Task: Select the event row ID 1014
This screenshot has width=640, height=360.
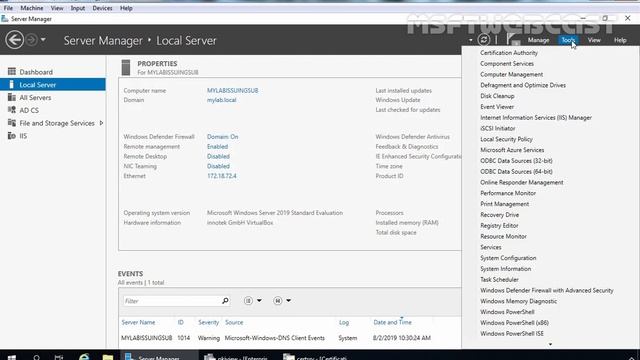Action: point(290,338)
